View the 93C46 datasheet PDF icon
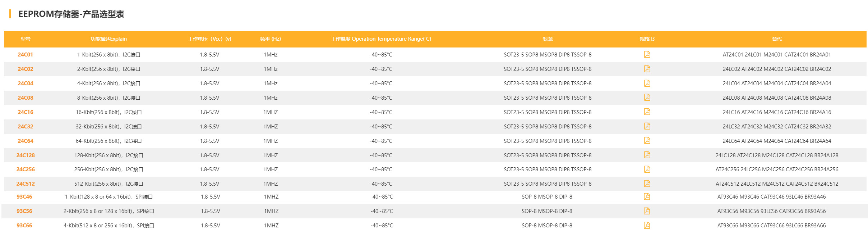The height and width of the screenshot is (245, 868). pos(647,196)
